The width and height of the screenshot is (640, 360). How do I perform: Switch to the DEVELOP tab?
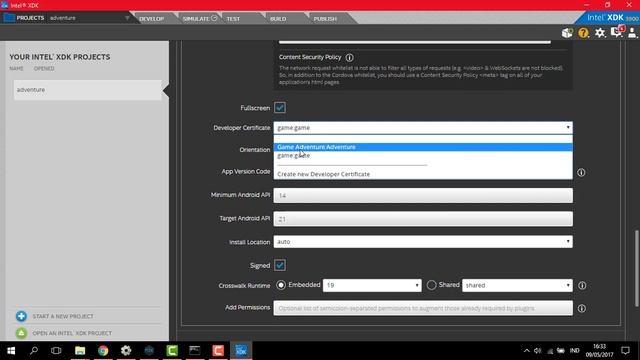(x=151, y=19)
